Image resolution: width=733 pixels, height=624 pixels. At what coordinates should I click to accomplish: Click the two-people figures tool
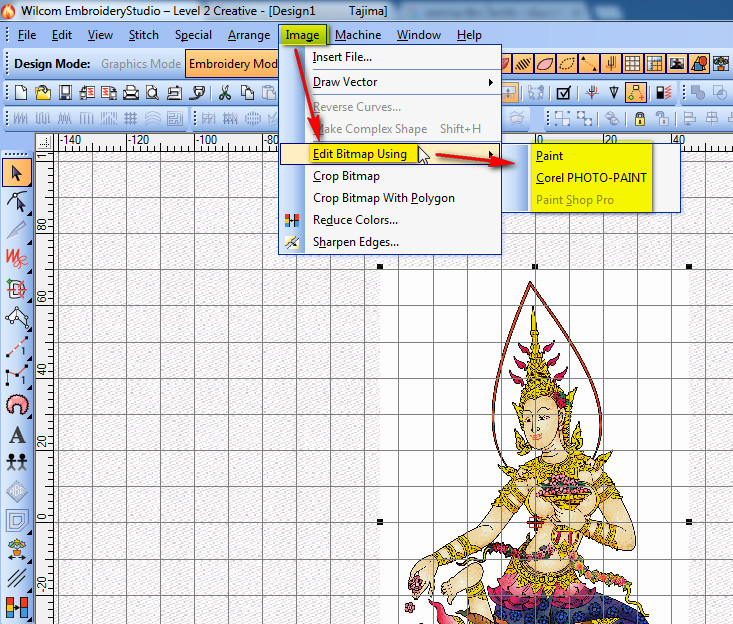point(17,462)
